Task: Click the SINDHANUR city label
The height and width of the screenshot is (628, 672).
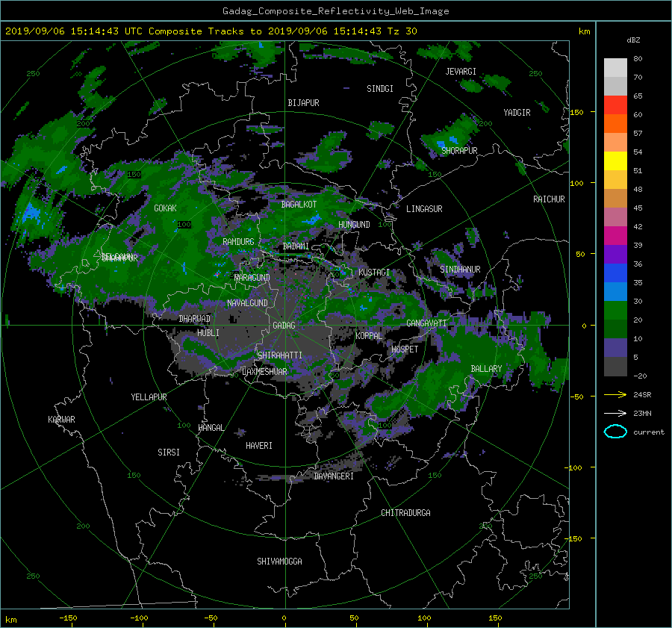Action: point(460,270)
